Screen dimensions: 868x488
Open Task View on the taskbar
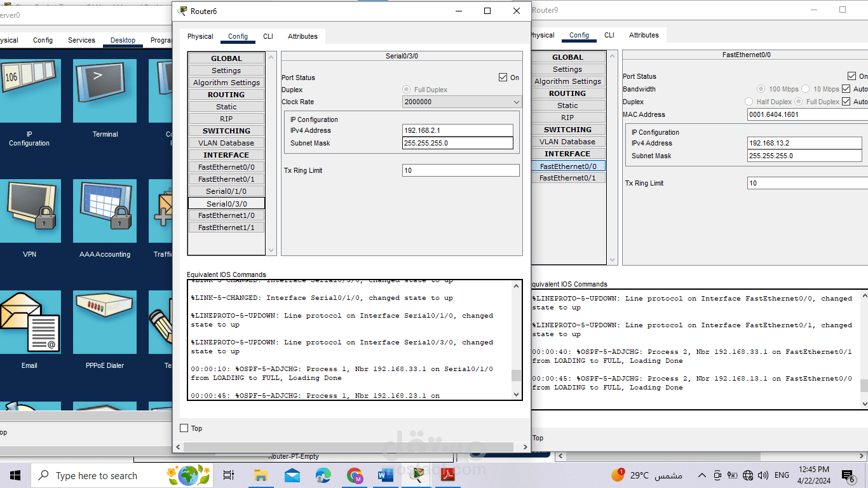[229, 475]
